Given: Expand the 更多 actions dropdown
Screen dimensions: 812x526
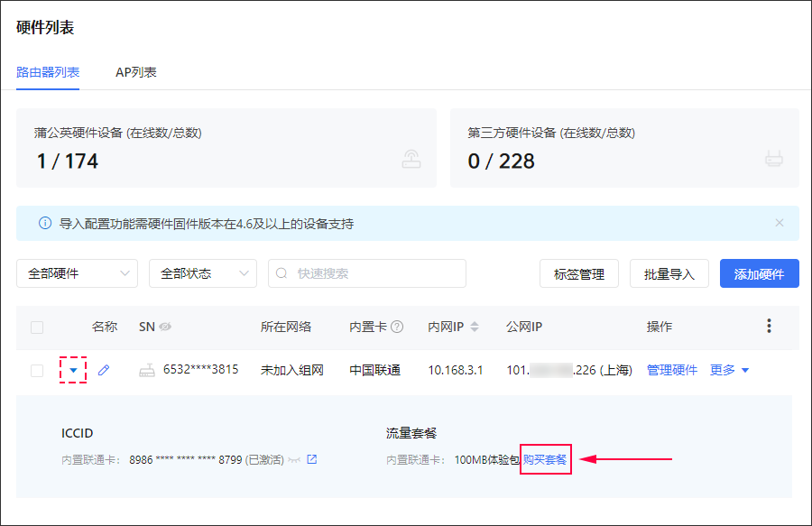Looking at the screenshot, I should coord(729,370).
